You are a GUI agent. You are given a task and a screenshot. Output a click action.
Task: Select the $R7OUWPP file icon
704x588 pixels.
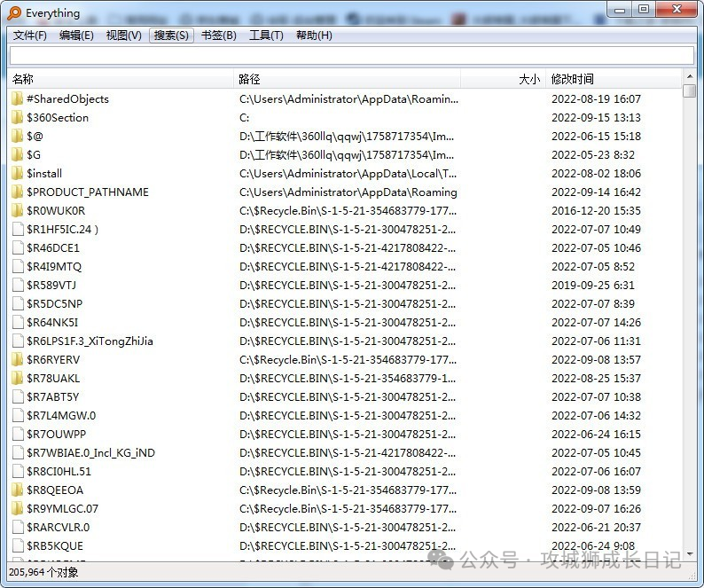tap(18, 435)
